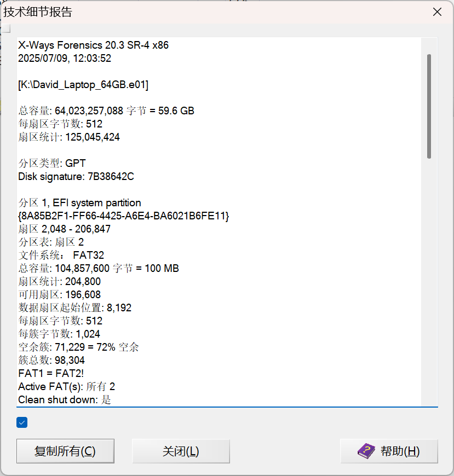Click the timestamp '2025/07/09, 12:03:52'
454x476 pixels.
[x=65, y=59]
